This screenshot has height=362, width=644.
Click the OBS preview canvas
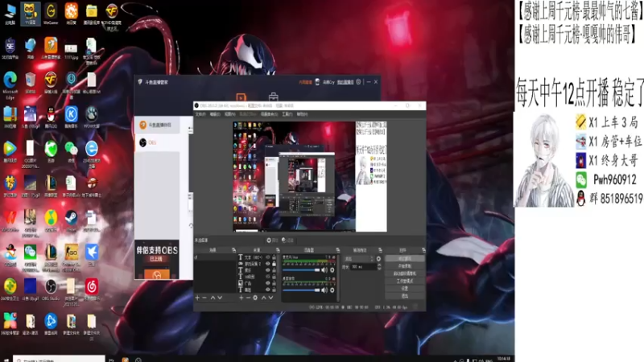310,176
